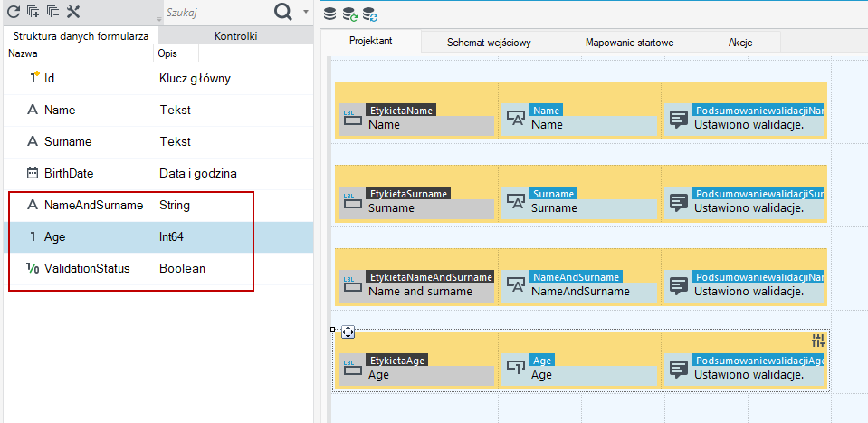Viewport: 868px width, 423px height.
Task: Open the Projektant tab
Action: point(371,42)
